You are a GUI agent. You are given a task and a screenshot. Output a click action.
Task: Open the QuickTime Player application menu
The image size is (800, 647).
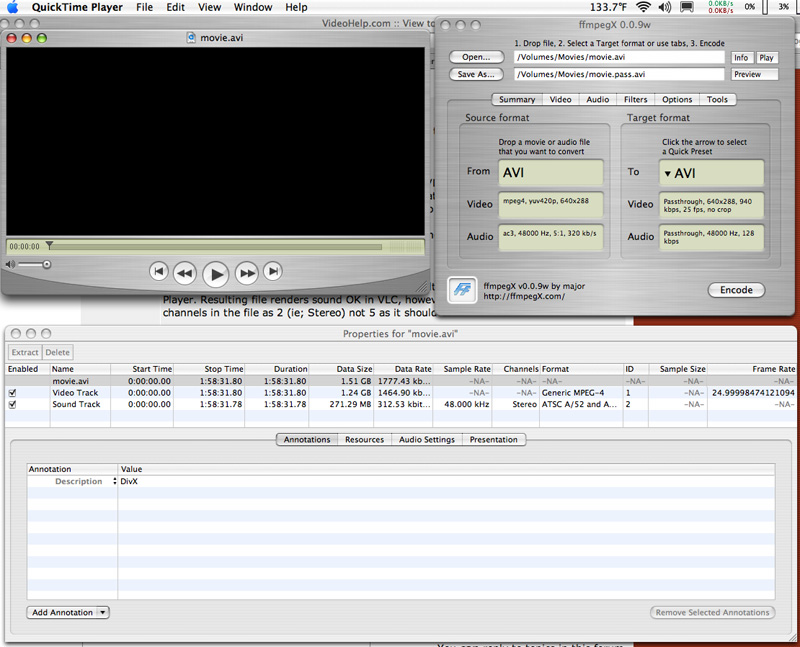(77, 7)
